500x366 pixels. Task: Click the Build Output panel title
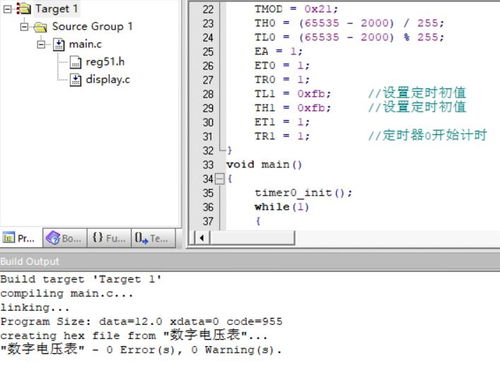pyautogui.click(x=30, y=261)
